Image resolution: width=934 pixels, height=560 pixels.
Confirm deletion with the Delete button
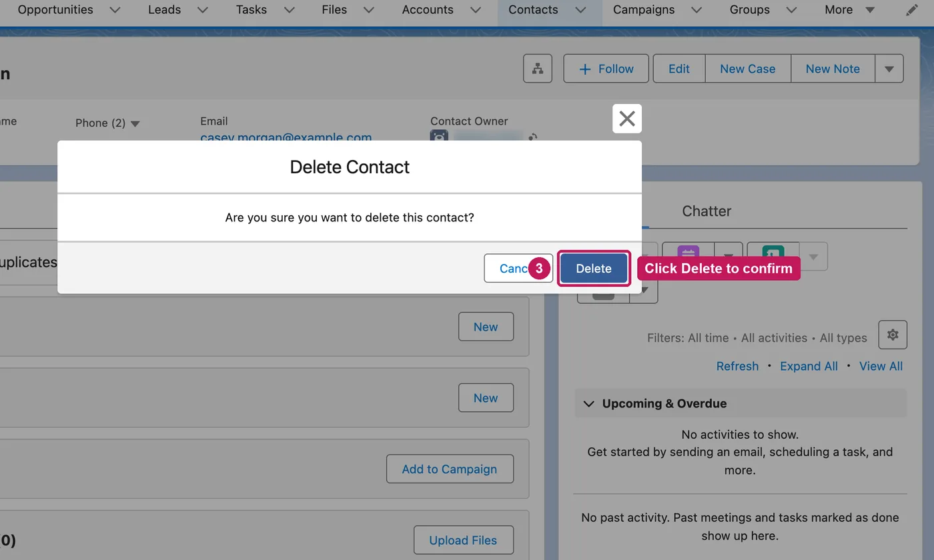click(594, 268)
